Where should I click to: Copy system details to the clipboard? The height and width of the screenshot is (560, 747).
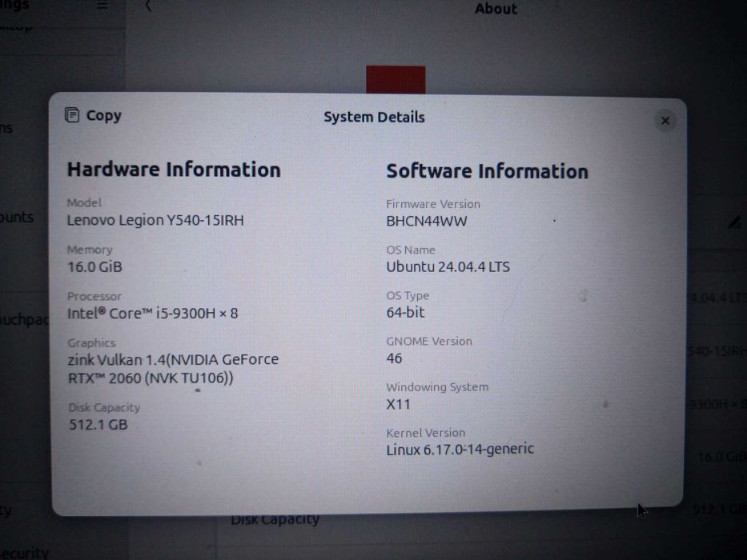click(x=94, y=115)
